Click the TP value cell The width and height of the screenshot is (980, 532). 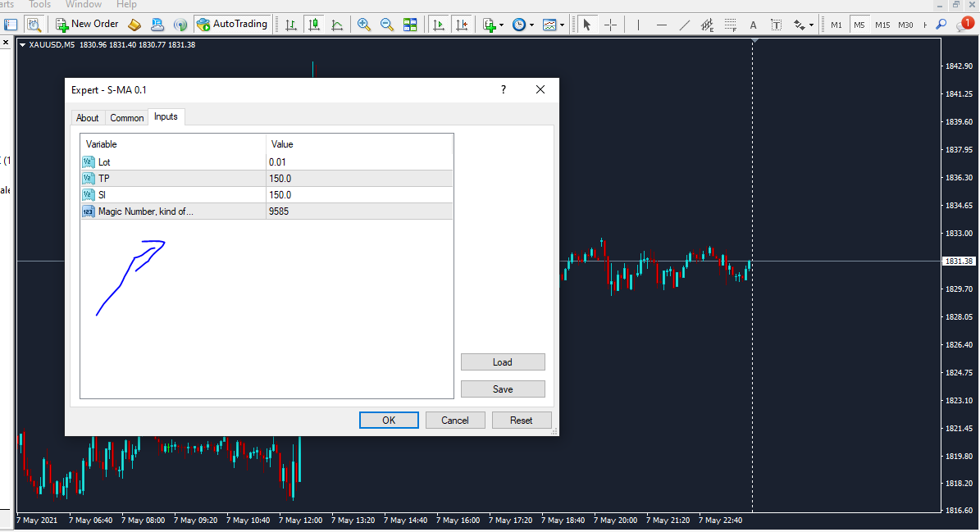tap(359, 179)
